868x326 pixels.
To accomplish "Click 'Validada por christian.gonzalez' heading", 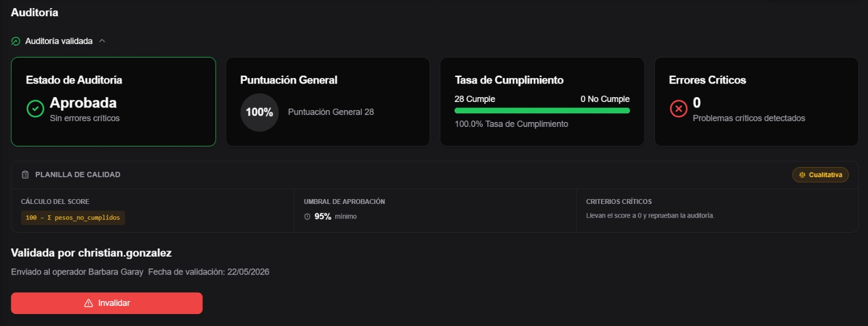I will (91, 253).
